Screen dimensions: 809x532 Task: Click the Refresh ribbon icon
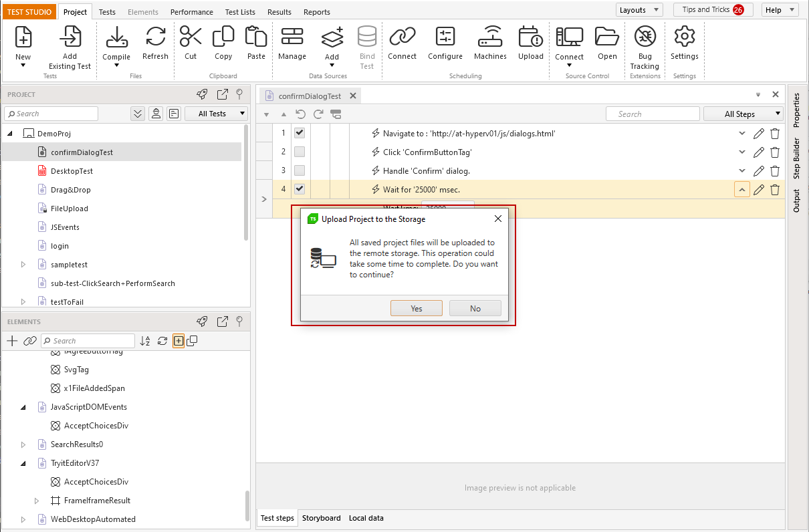coord(156,37)
